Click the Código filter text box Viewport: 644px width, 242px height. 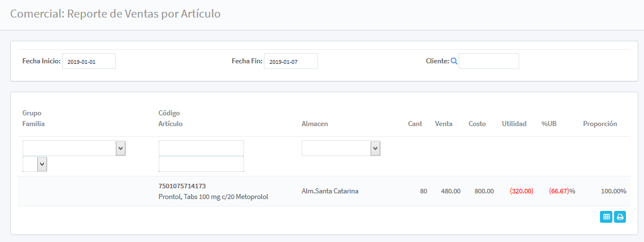point(201,148)
